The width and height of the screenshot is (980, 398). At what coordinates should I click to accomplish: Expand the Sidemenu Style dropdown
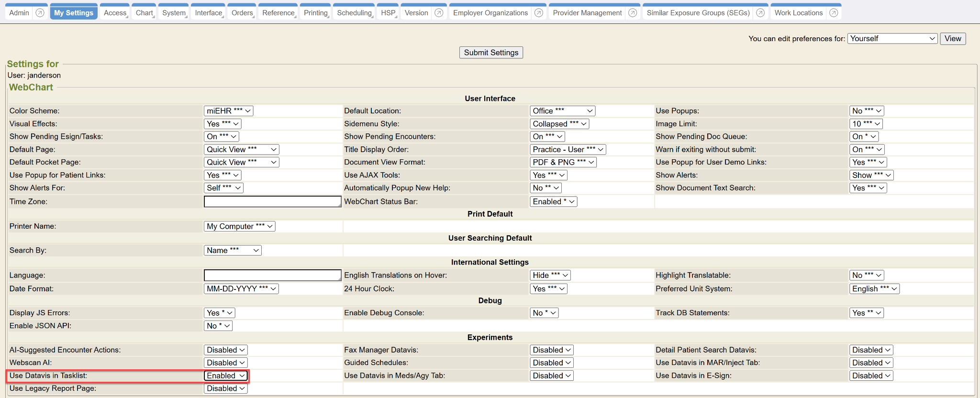[559, 124]
